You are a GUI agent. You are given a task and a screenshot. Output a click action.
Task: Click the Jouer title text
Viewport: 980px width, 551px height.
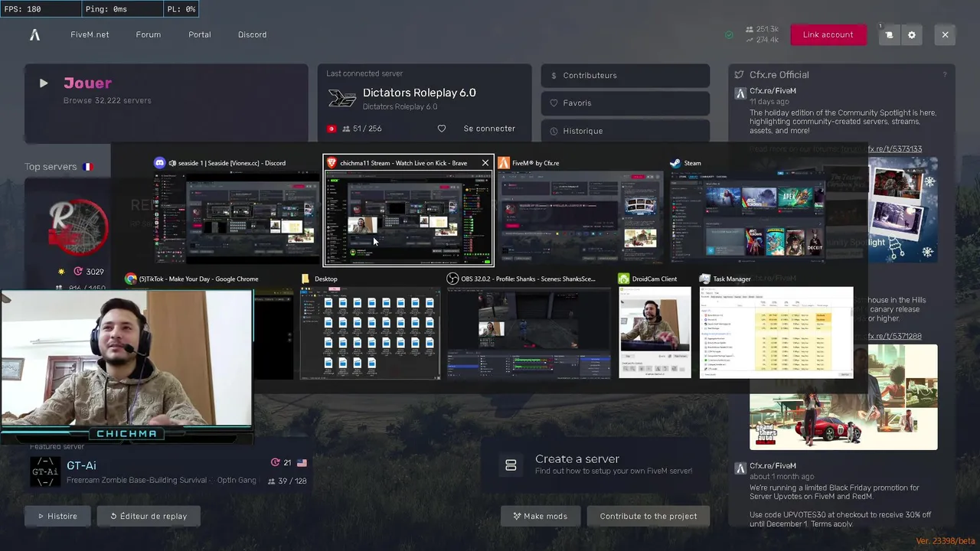[x=87, y=83]
